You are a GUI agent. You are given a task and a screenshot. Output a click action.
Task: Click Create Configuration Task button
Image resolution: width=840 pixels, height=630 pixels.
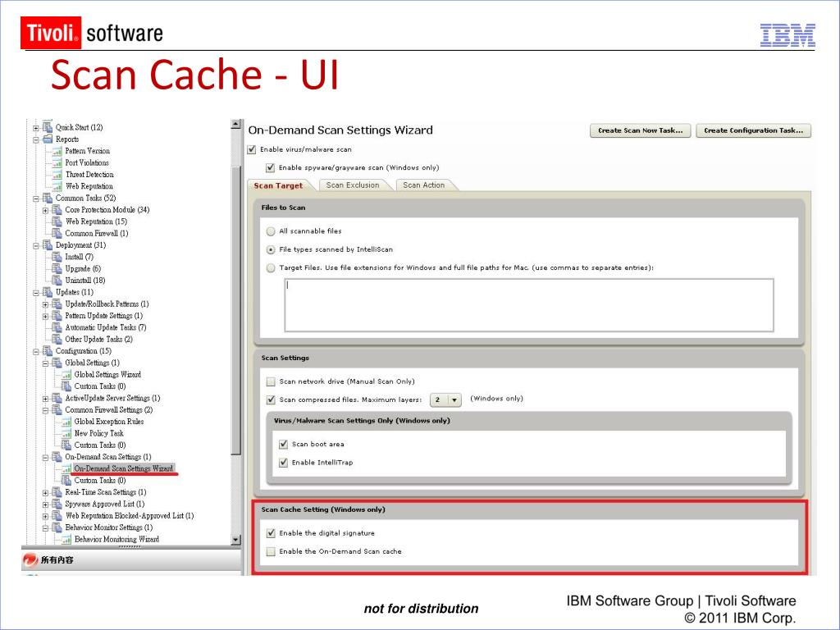coord(753,130)
